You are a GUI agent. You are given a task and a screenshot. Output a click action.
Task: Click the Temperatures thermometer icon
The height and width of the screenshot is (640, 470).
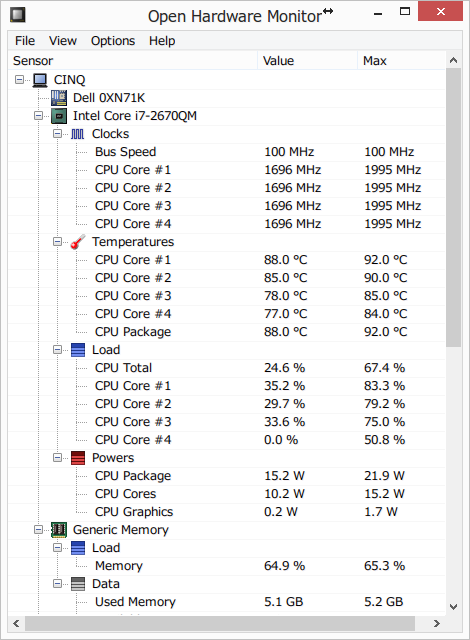tap(78, 242)
